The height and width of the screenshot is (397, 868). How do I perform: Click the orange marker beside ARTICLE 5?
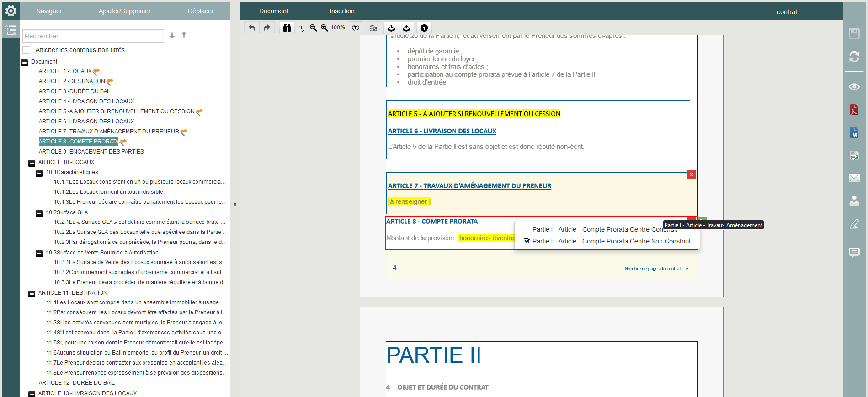[x=199, y=111]
